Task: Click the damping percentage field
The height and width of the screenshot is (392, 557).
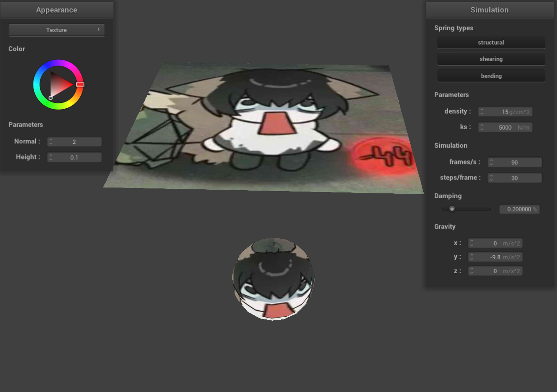Action: click(x=520, y=209)
